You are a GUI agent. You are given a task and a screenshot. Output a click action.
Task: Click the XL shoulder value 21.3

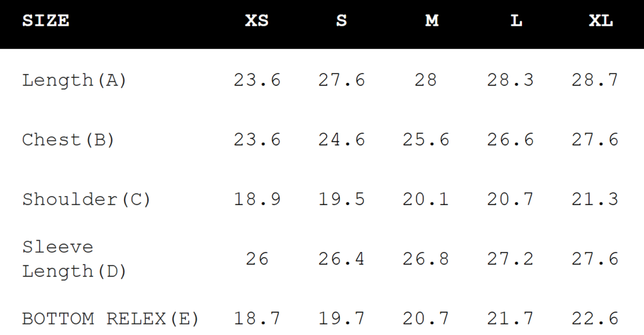595,199
